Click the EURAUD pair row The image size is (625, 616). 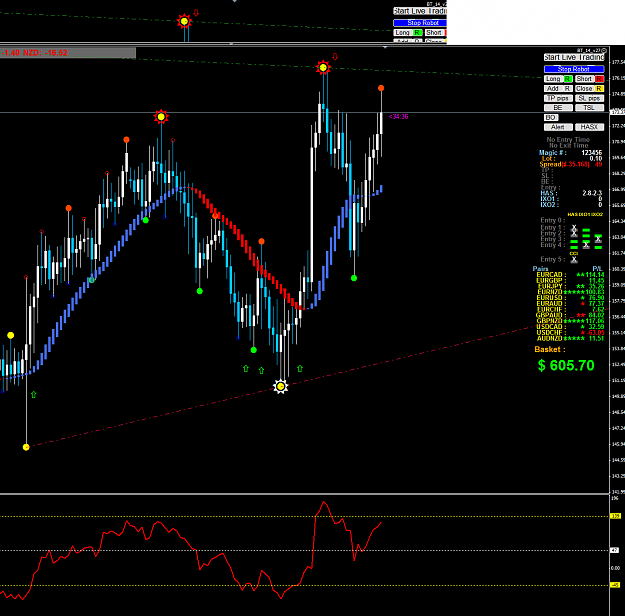point(570,304)
